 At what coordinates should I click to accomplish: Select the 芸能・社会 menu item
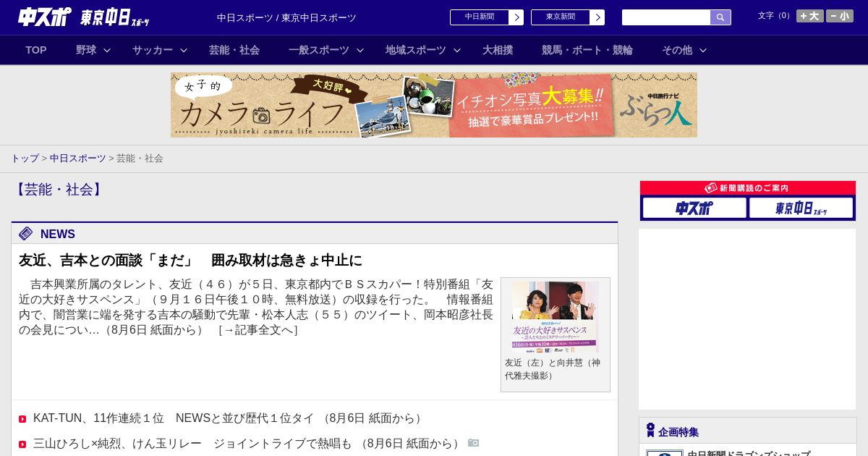[x=234, y=50]
